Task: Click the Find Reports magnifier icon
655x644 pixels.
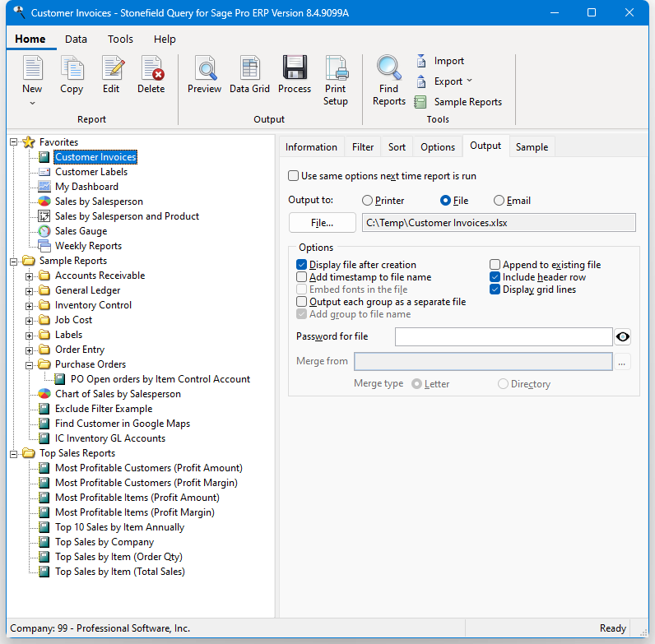Action: point(389,67)
